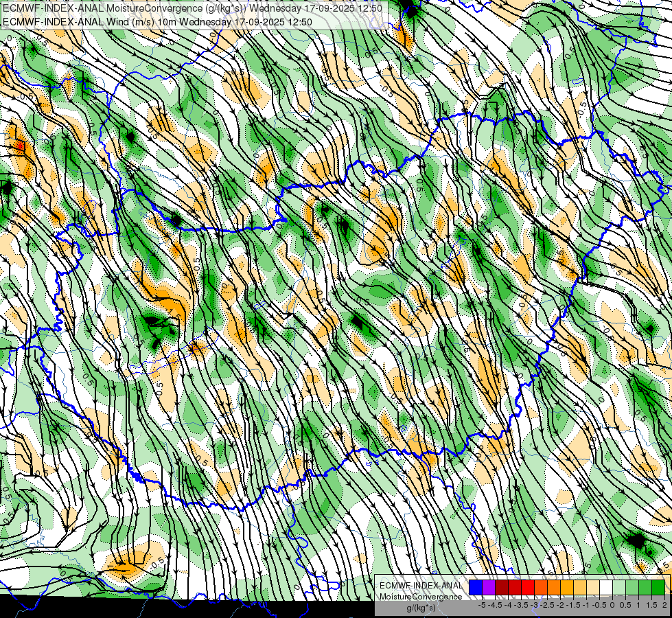Pick legend swatch between -1.5 and -1
Viewport: 672px width, 618px height.
point(580,587)
